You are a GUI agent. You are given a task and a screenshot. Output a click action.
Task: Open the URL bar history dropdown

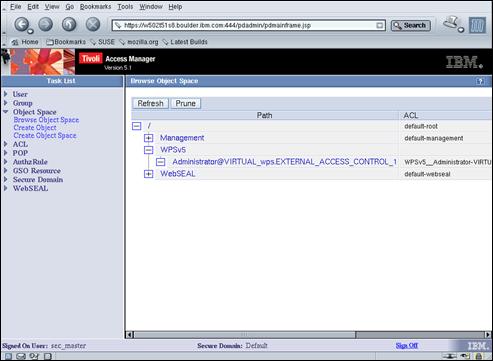click(x=380, y=25)
